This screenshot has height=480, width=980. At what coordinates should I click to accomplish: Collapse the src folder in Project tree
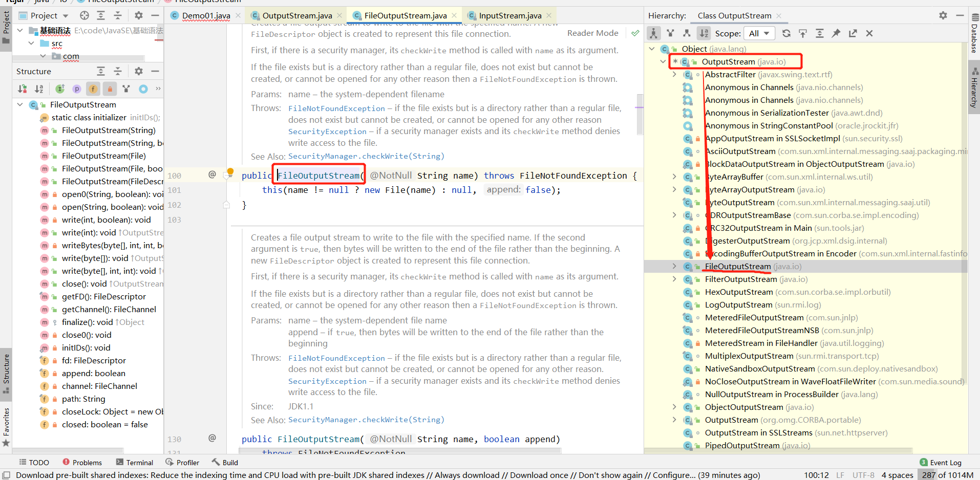click(x=31, y=43)
